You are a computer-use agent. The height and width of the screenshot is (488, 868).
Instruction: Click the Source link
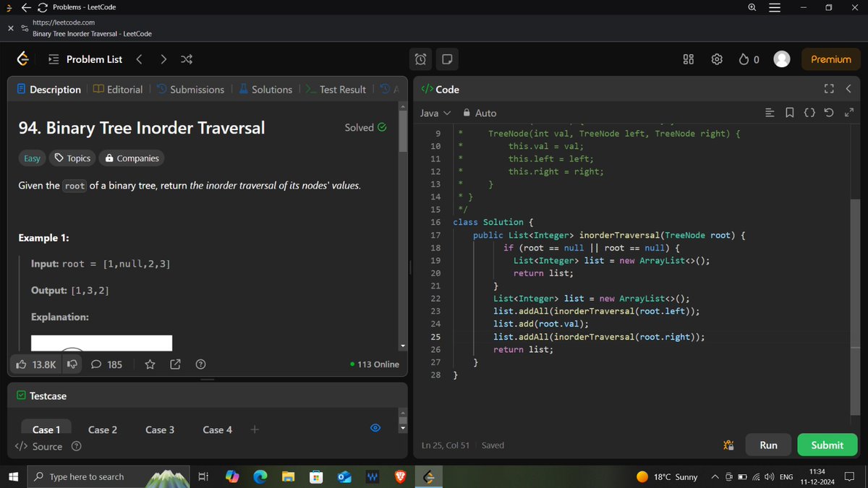point(39,447)
